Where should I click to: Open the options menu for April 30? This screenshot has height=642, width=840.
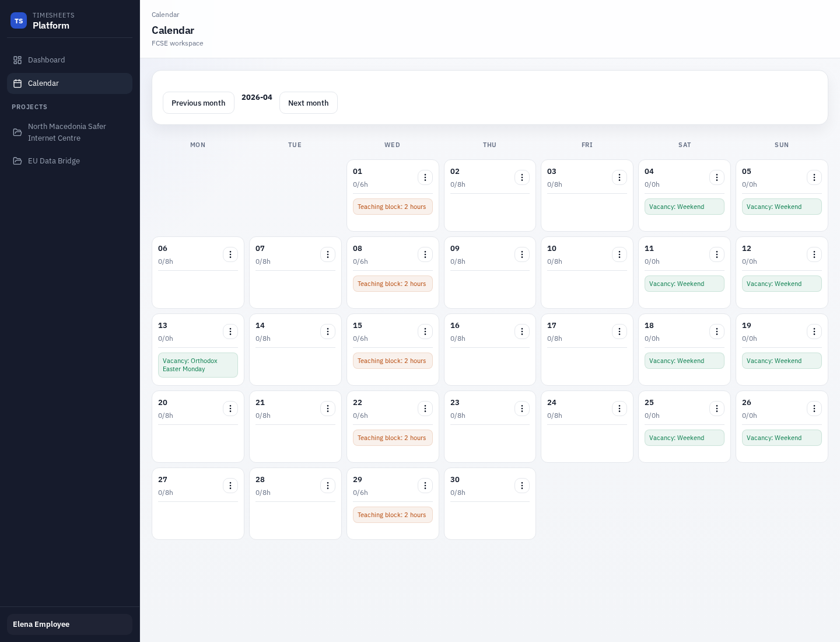pyautogui.click(x=522, y=486)
